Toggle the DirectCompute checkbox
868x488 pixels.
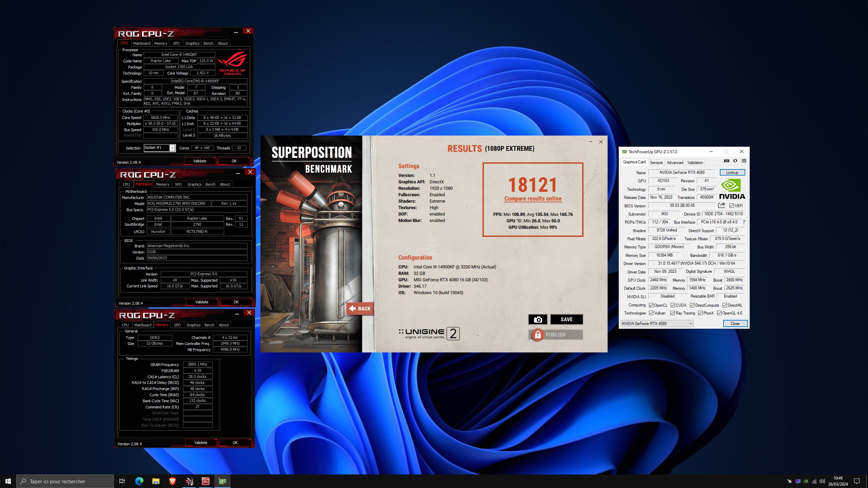(x=692, y=305)
